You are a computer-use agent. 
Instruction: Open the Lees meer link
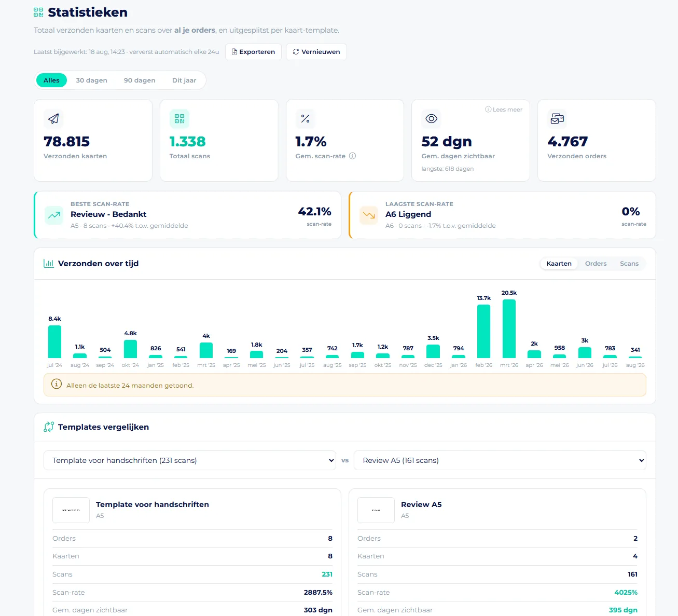pos(504,109)
